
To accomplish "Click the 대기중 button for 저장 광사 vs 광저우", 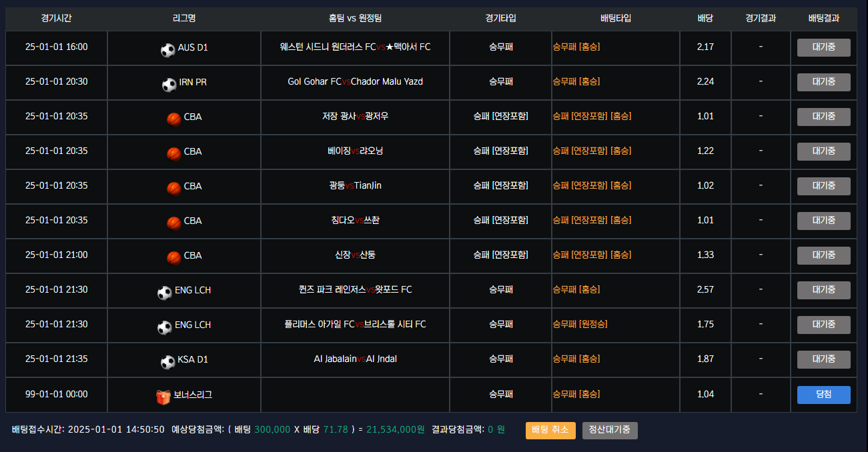I will (x=824, y=117).
